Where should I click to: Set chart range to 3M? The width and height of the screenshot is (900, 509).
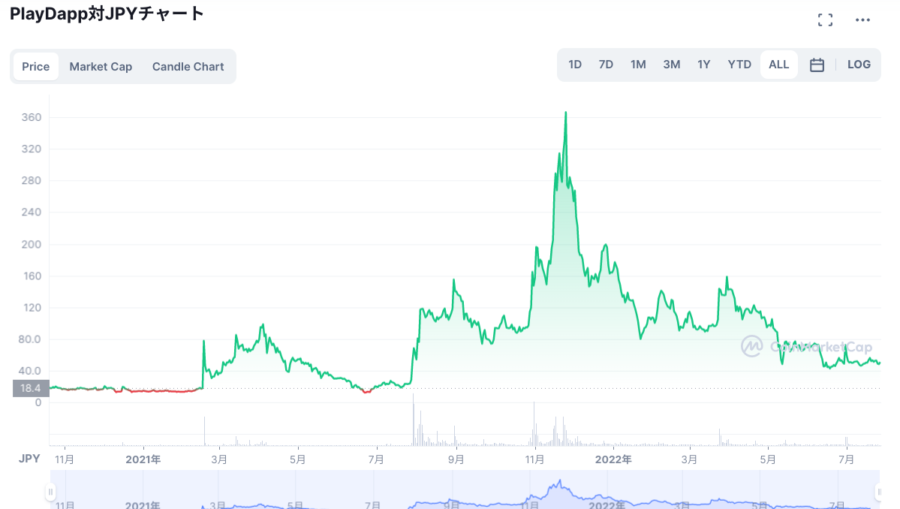[x=672, y=65]
